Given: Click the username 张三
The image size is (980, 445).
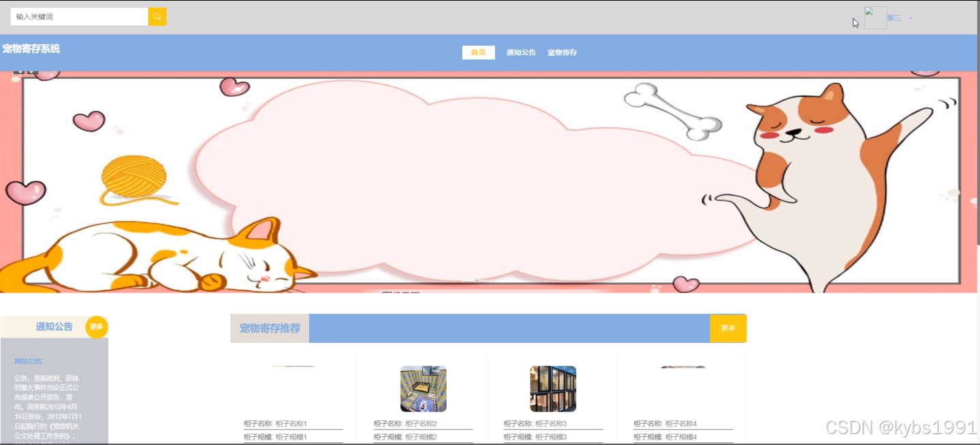Looking at the screenshot, I should pyautogui.click(x=894, y=18).
